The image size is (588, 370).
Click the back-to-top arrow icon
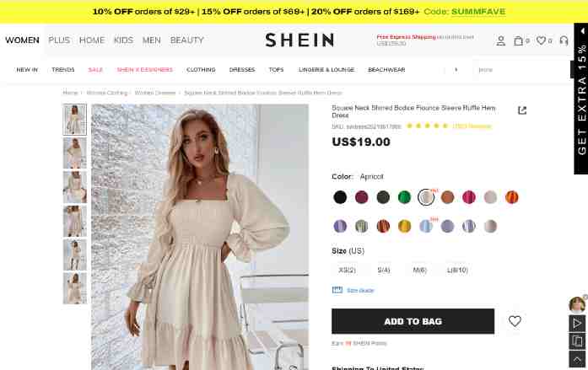point(577,359)
